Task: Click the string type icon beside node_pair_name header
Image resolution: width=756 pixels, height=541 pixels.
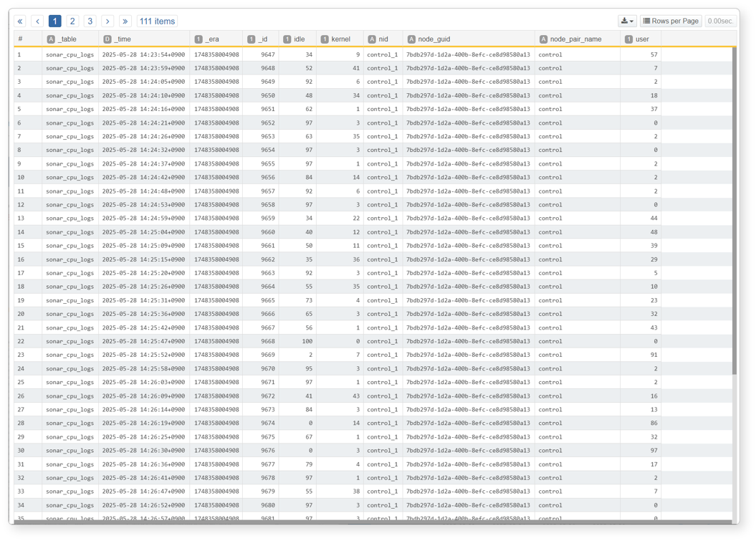Action: coord(543,39)
